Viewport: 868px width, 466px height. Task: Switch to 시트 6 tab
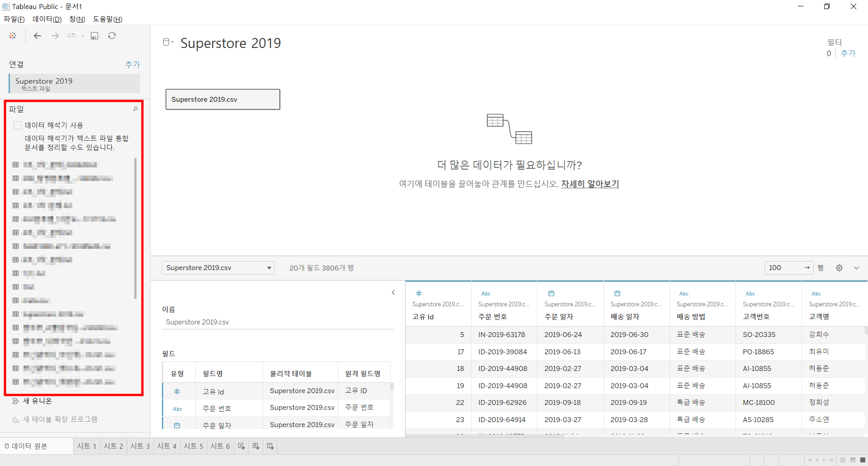220,446
